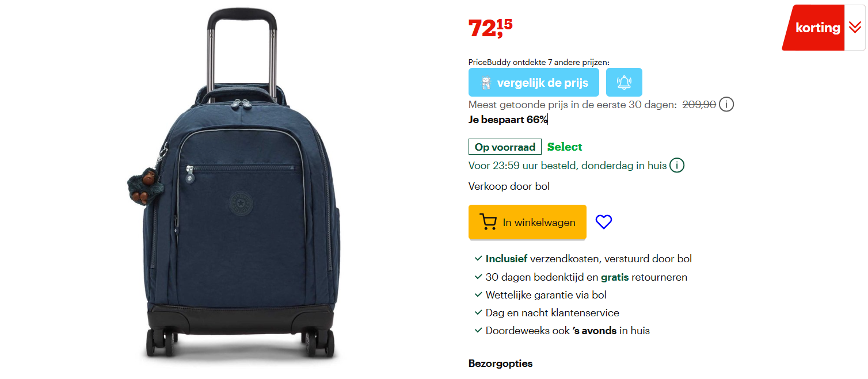The image size is (868, 379).
Task: Expand the Bezorgopties section
Action: tap(500, 363)
